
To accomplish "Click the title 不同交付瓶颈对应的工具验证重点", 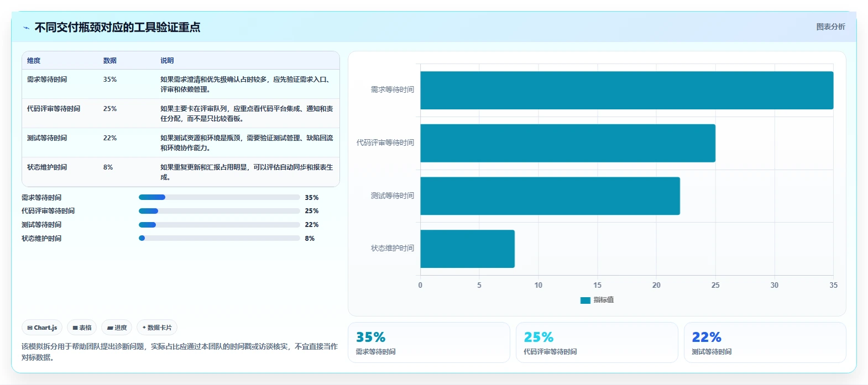I will coord(117,27).
